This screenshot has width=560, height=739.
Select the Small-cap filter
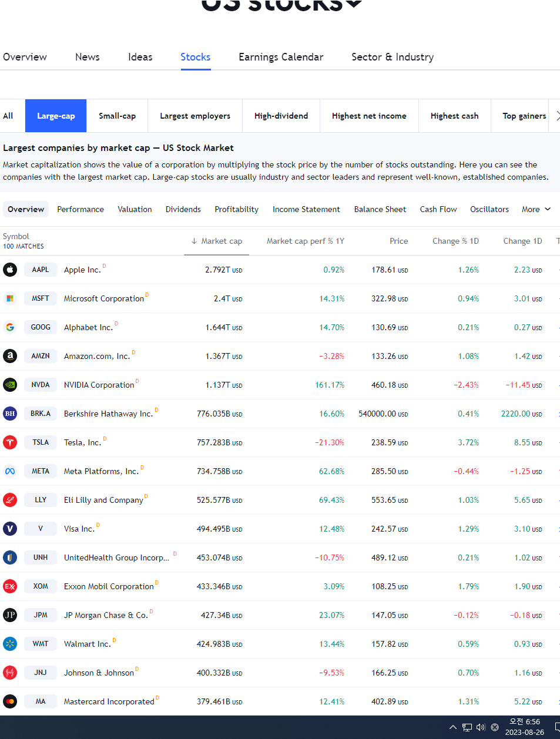(117, 116)
